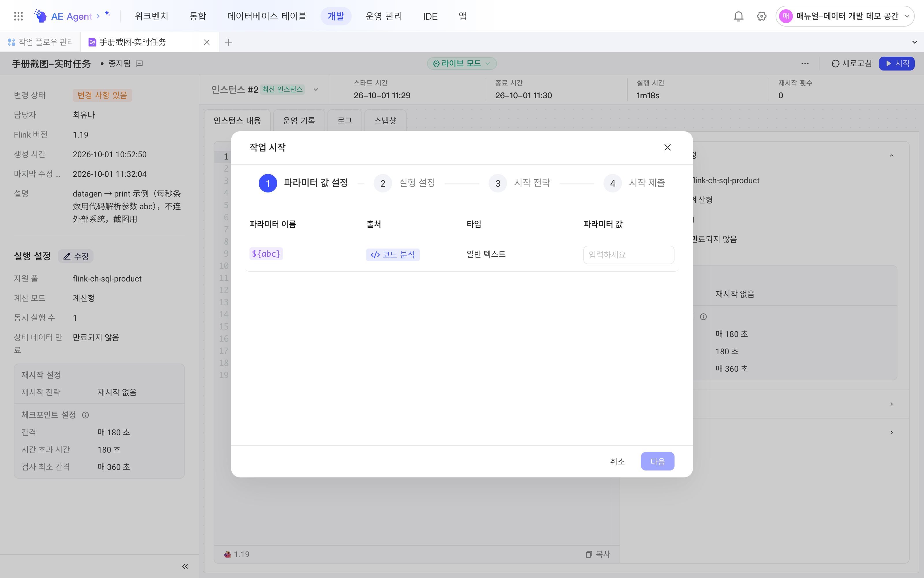Screen dimensions: 924x578
Task: Click the flink-ch-sql-product resource pool value
Action: pyautogui.click(x=107, y=279)
